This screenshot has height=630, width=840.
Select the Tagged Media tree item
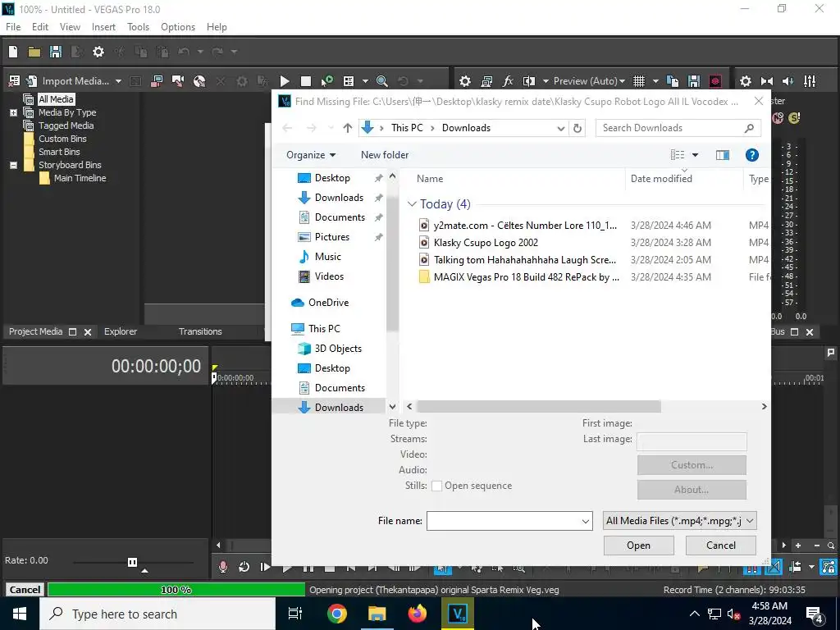click(x=66, y=126)
